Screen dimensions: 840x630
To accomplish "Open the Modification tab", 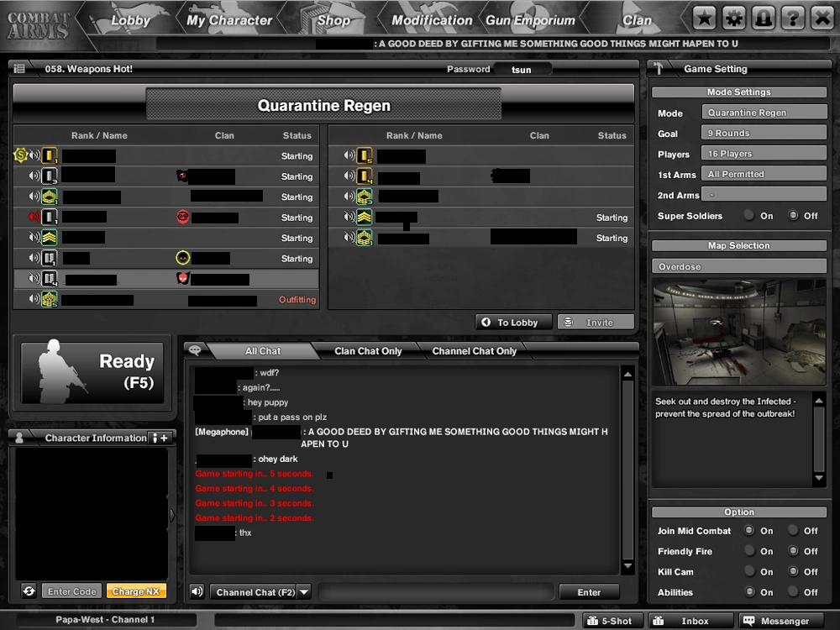I will pos(432,20).
